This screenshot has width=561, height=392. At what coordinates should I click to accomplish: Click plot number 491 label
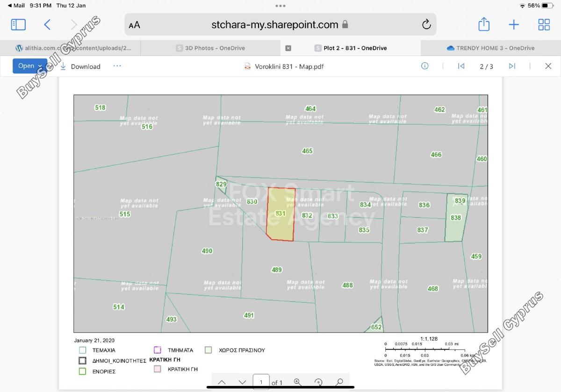pos(249,315)
